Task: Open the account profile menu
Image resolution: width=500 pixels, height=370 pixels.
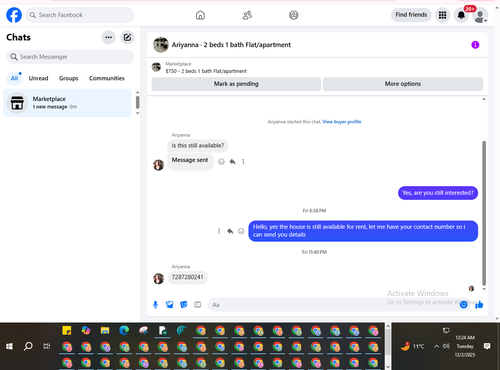Action: coord(480,15)
